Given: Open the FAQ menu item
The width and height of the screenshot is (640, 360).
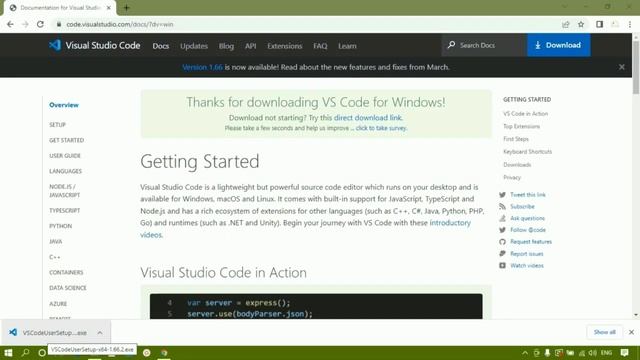Looking at the screenshot, I should (x=320, y=46).
